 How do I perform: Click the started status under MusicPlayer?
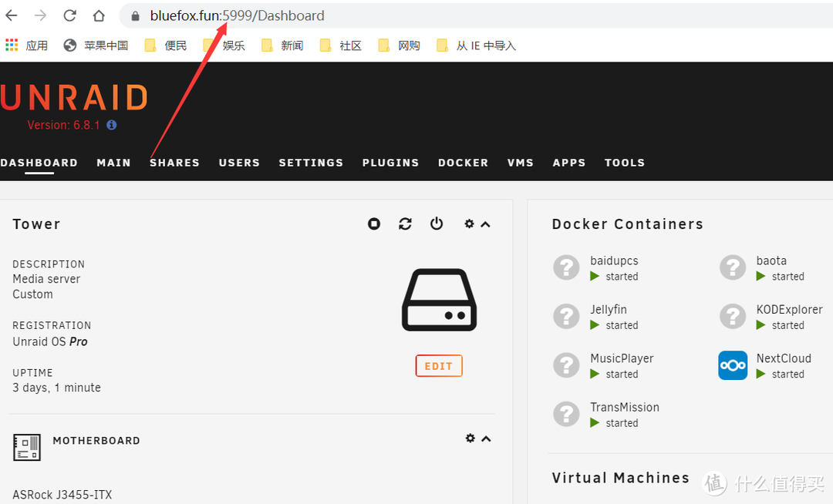[622, 375]
